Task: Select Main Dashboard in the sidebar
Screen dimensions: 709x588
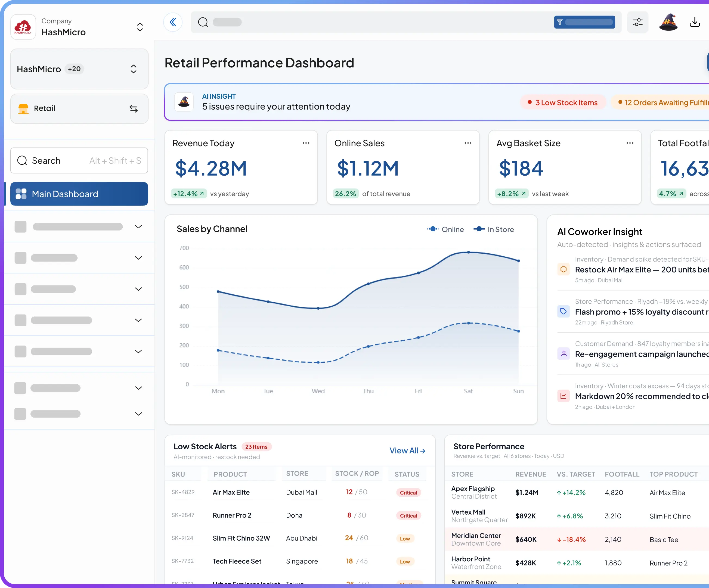Action: [79, 194]
